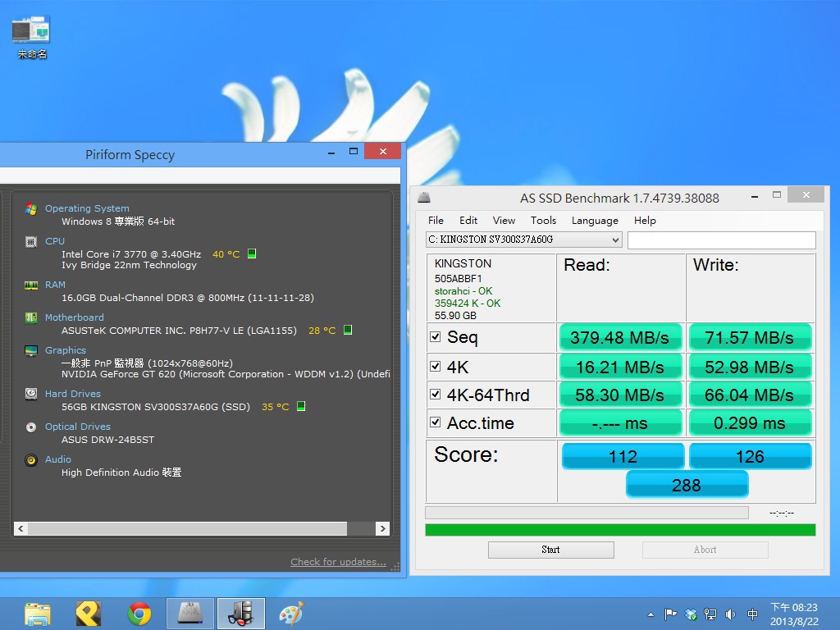Open the yellow diamond app on taskbar
The height and width of the screenshot is (630, 840).
89,614
